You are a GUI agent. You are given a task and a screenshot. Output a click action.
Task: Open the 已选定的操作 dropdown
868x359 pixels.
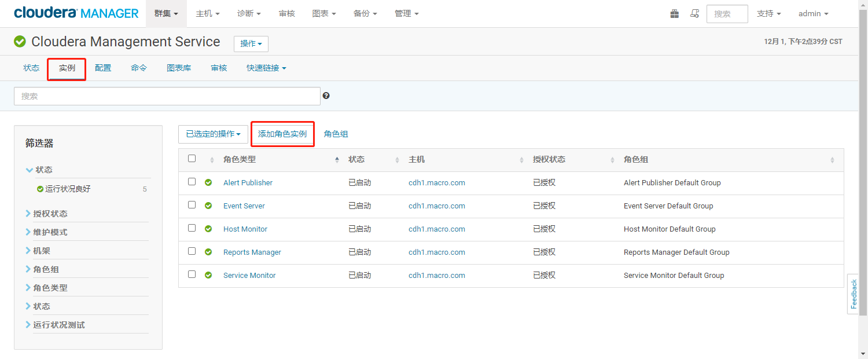point(213,134)
